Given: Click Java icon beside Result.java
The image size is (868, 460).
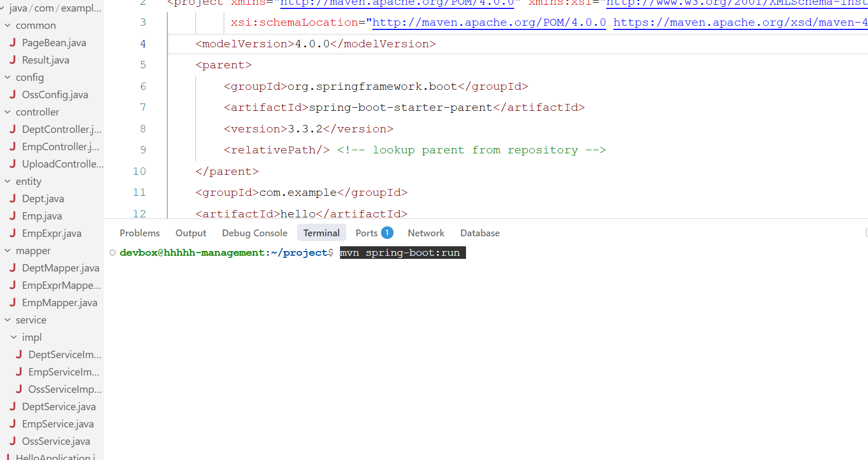Looking at the screenshot, I should pos(13,60).
